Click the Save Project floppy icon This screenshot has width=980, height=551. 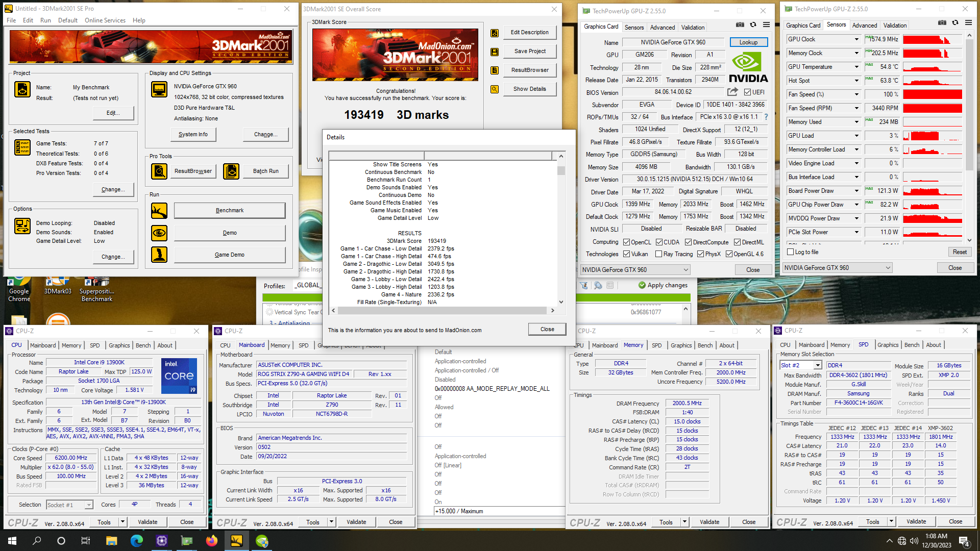tap(495, 52)
